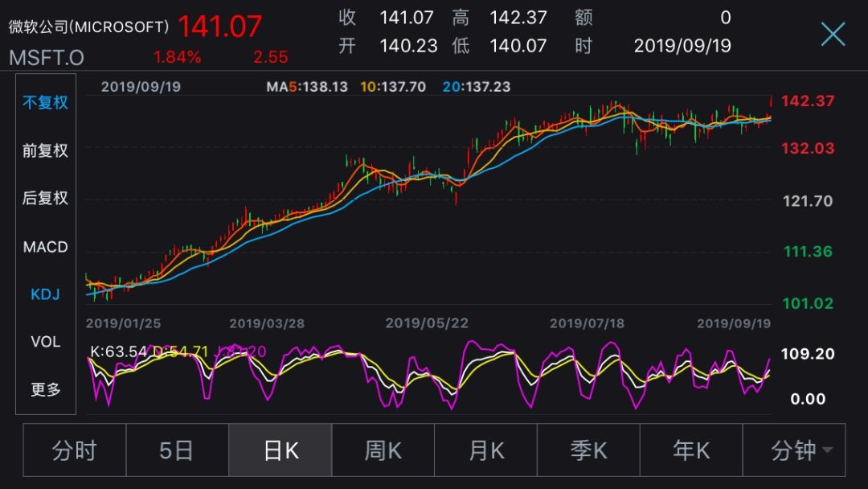Click the 0.00 KDJ axis label

coord(808,399)
